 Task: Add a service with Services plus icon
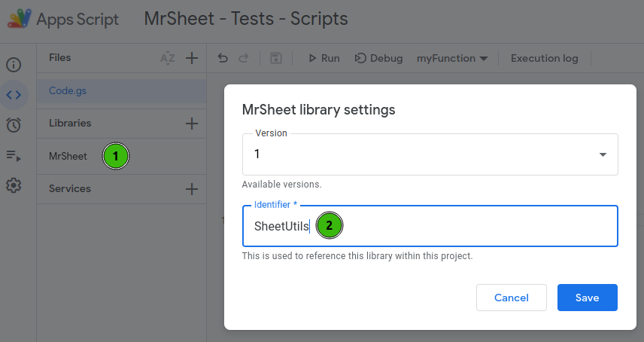tap(192, 189)
